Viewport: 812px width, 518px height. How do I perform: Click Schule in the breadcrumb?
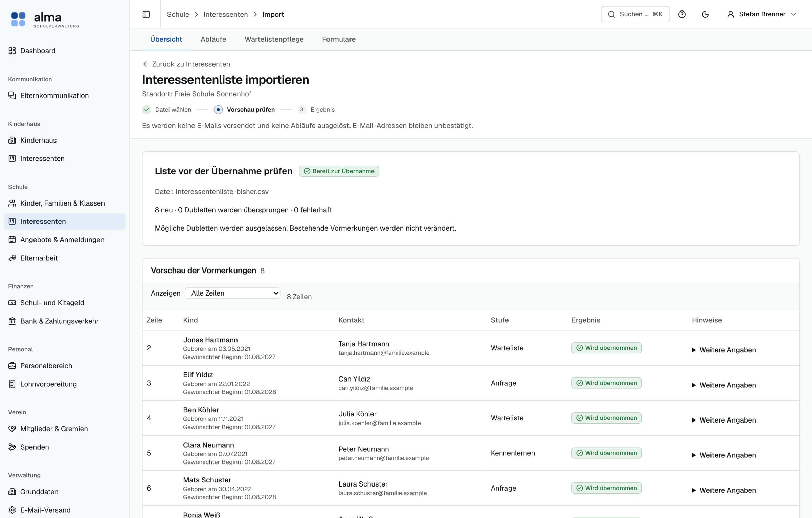(178, 14)
